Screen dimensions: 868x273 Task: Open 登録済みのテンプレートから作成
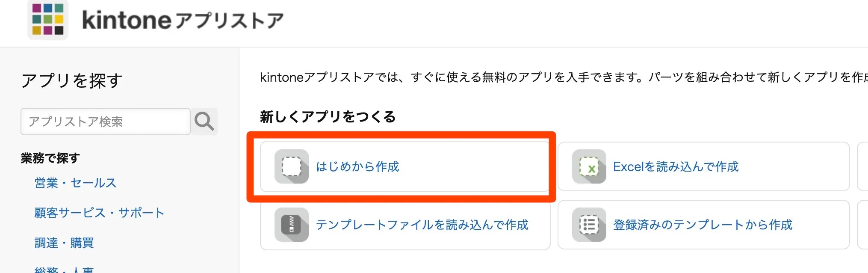[x=703, y=225]
